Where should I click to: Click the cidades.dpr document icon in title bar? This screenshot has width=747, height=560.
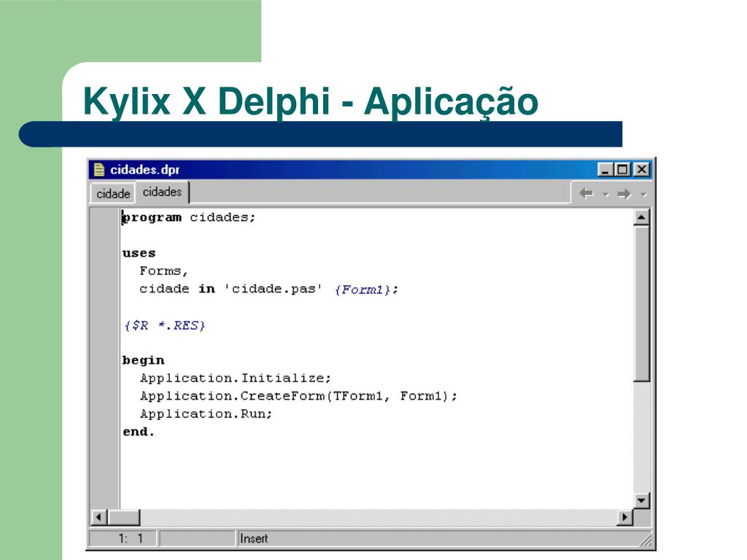tap(99, 169)
